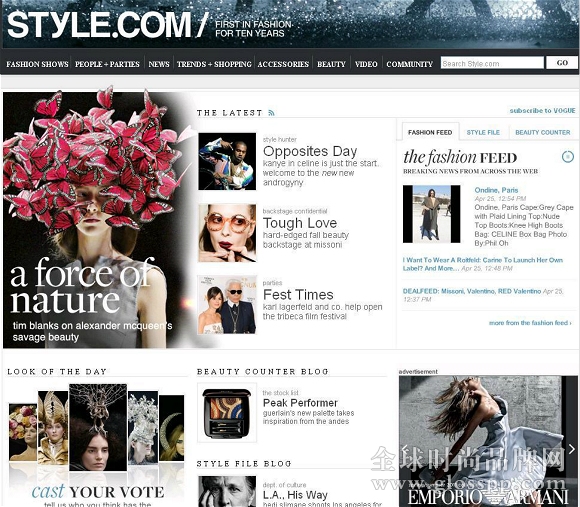Screen dimensions: 580x507
Task: Open the Video menu item
Action: (366, 64)
